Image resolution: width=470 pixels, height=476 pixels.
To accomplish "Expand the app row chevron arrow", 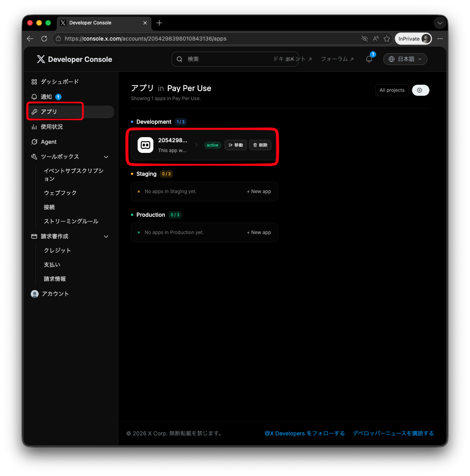I will click(x=196, y=145).
